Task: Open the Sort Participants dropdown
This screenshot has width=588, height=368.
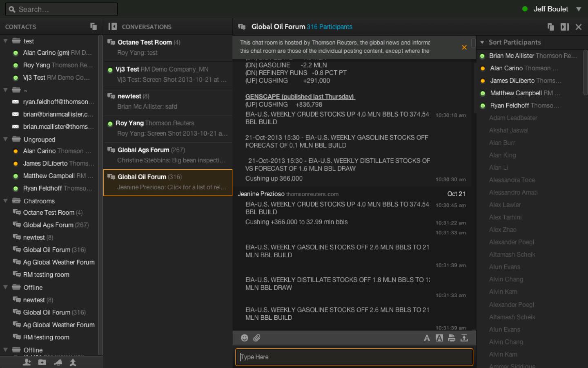Action: tap(482, 42)
